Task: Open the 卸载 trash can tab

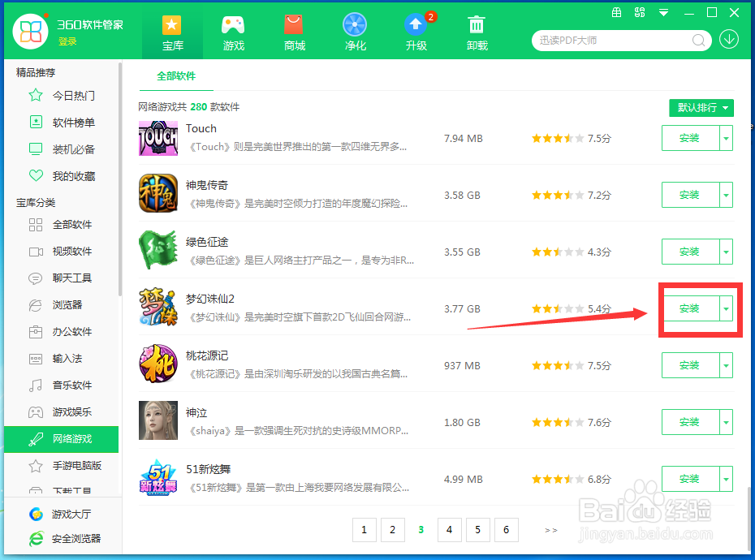Action: (477, 32)
